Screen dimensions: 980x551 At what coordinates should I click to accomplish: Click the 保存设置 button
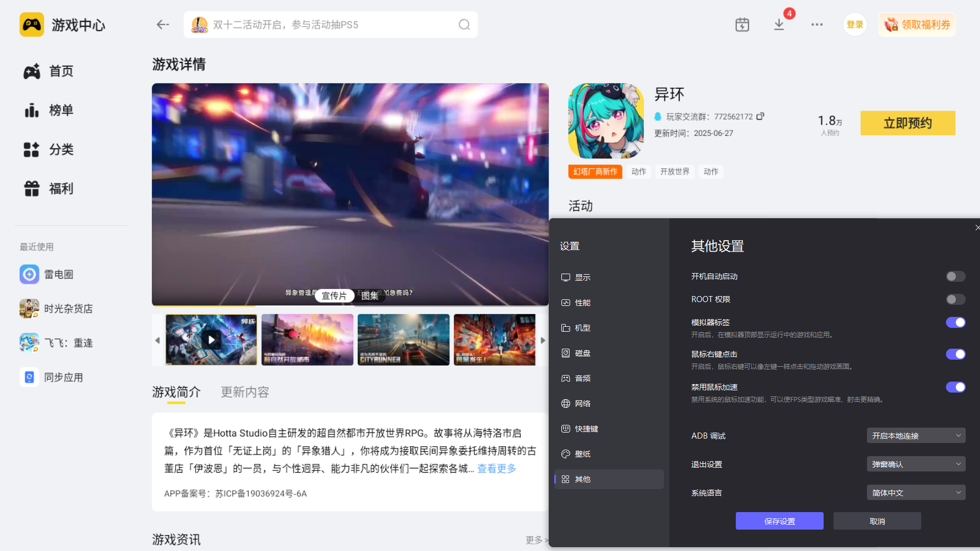click(779, 521)
